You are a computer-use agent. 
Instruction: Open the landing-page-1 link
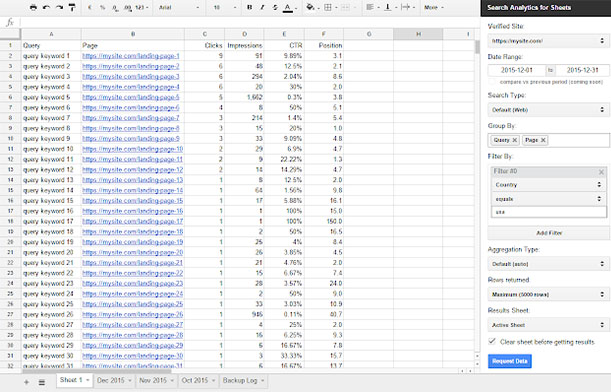131,56
